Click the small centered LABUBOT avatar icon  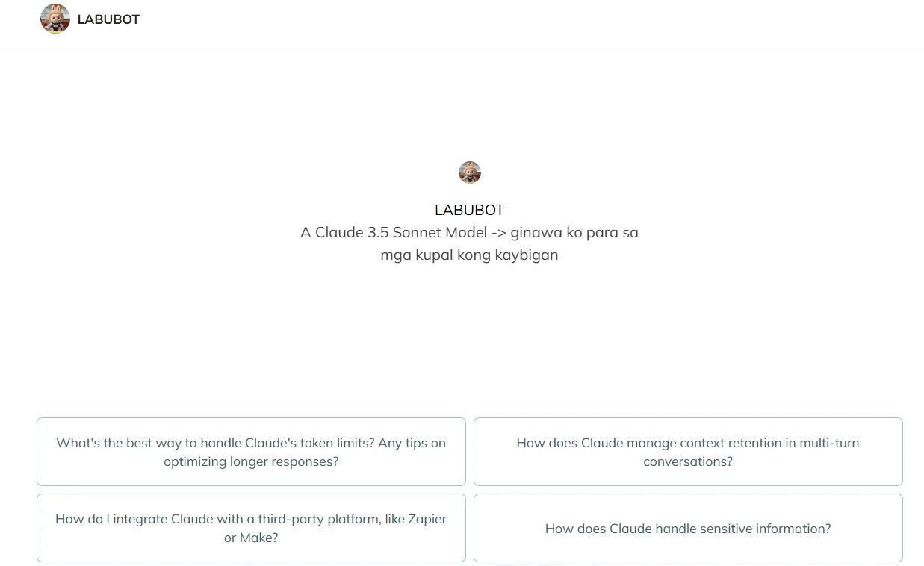(469, 172)
